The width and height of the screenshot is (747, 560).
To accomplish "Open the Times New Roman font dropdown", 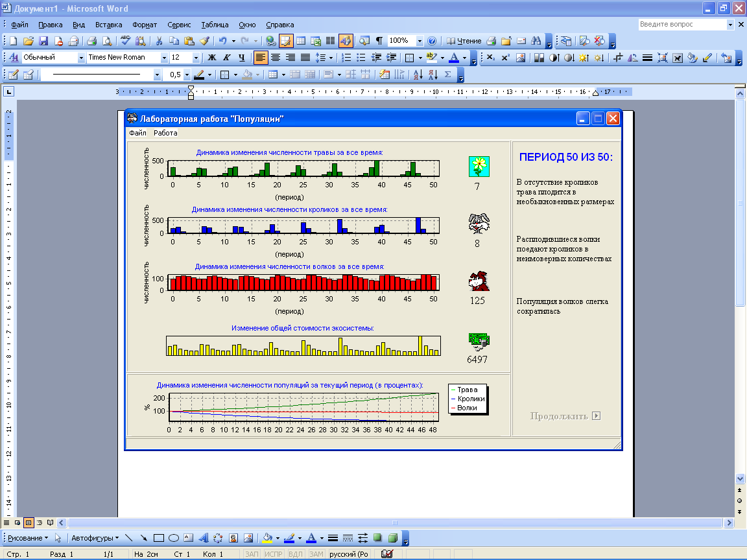I will click(164, 58).
